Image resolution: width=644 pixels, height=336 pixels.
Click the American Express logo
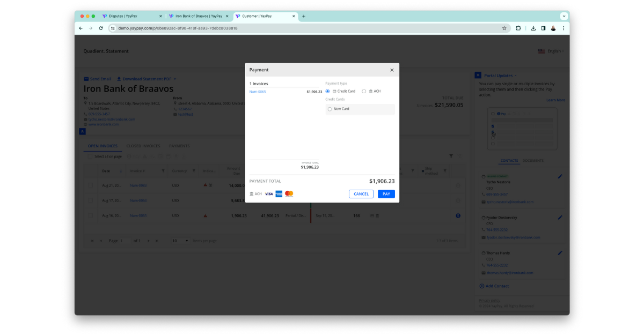pyautogui.click(x=279, y=194)
